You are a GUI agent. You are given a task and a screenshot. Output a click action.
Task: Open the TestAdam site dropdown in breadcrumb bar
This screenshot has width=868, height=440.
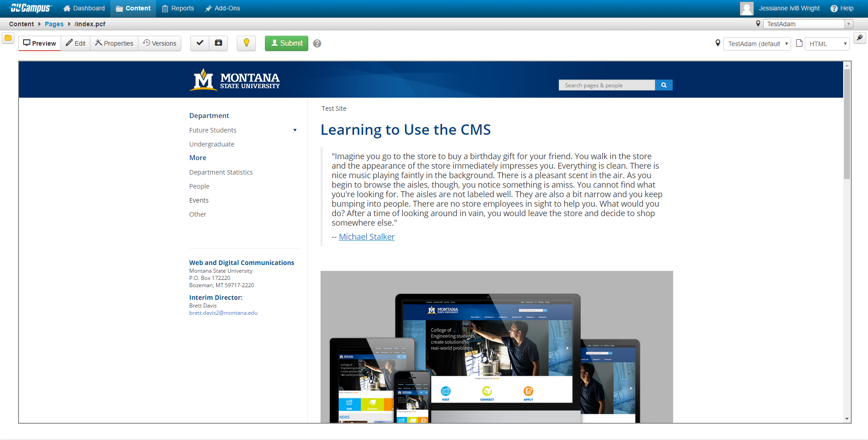click(x=807, y=24)
